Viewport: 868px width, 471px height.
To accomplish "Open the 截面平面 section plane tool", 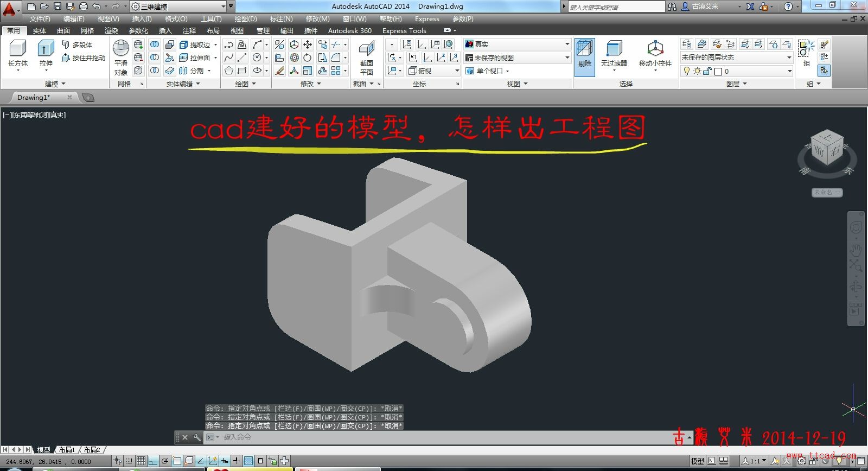I will (367, 58).
